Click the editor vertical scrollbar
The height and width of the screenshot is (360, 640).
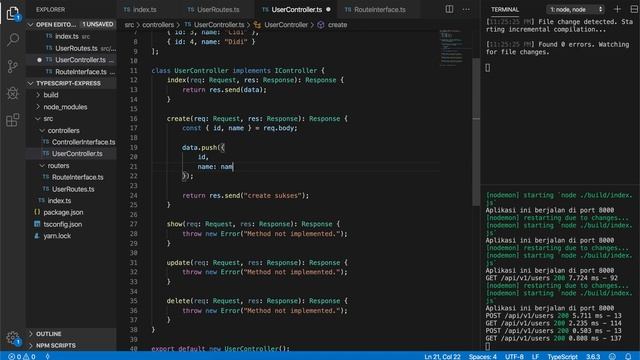476,131
